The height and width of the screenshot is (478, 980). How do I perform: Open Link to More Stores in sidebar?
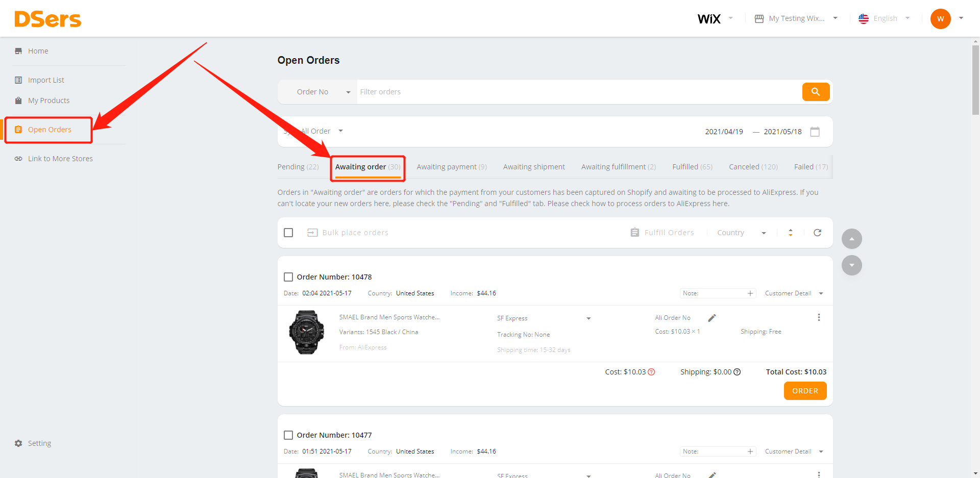60,159
